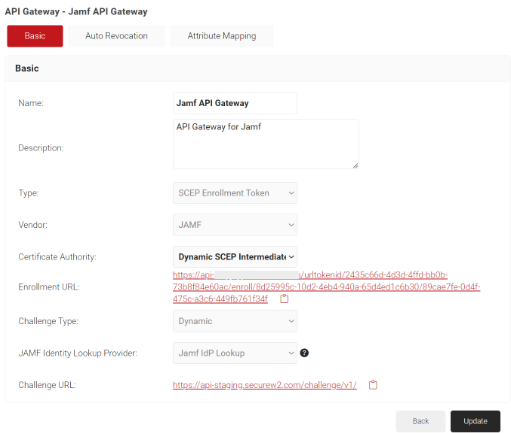This screenshot has height=433, width=511.
Task: Click the Challenge URL: label
Action: pos(47,385)
